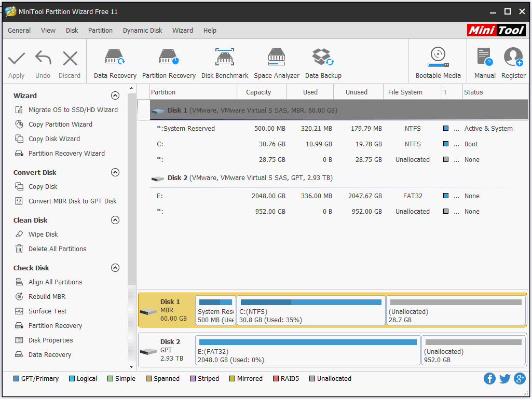Click the Used column header
Image resolution: width=532 pixels, height=399 pixels.
310,92
